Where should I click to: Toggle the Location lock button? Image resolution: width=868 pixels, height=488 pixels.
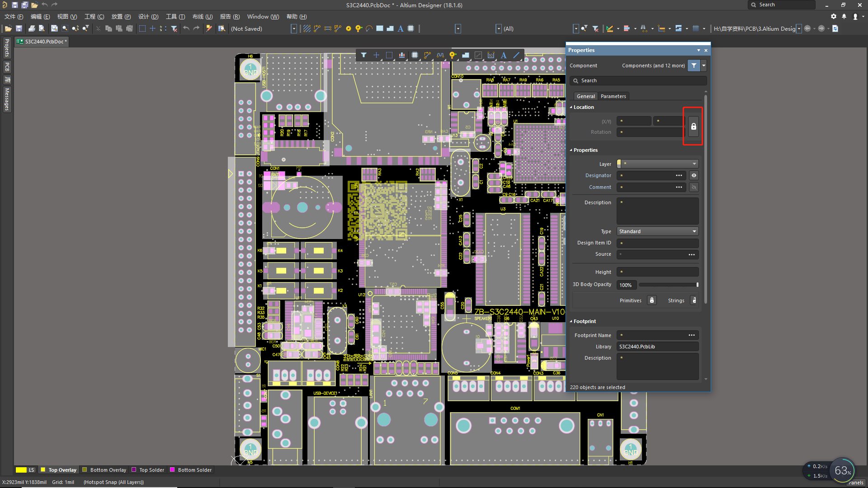coord(693,127)
